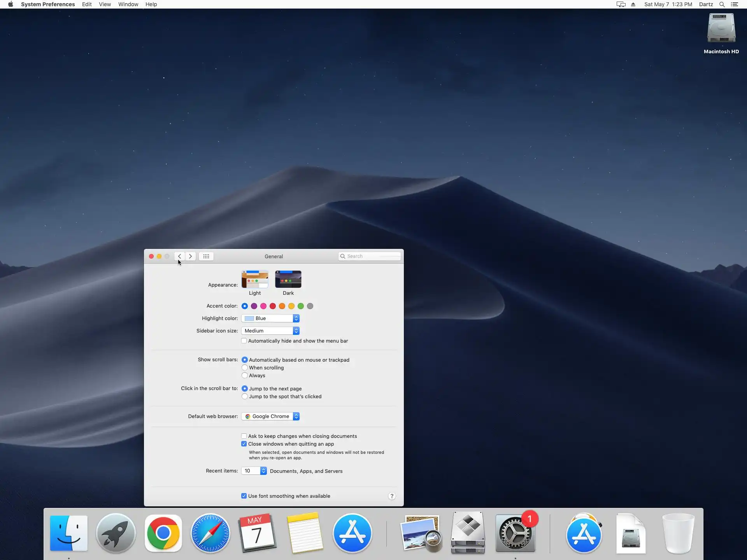
Task: Click the help question mark button
Action: coord(392,496)
